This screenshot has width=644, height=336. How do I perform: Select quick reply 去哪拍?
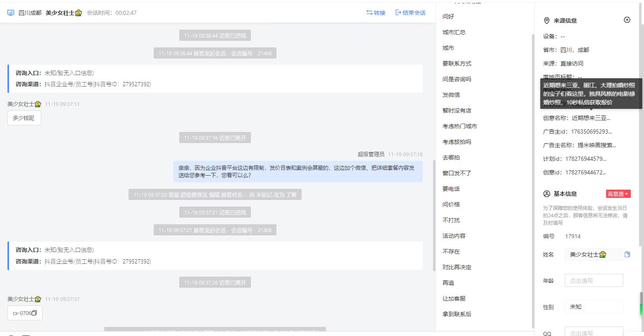[451, 157]
